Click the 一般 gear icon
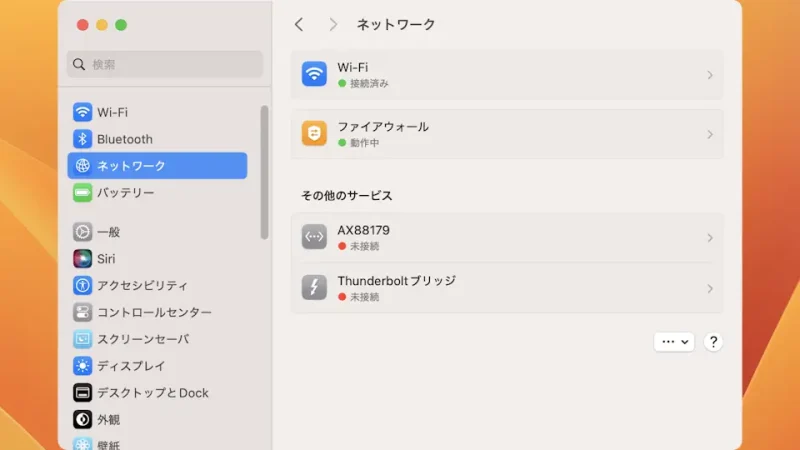Image resolution: width=800 pixels, height=450 pixels. (82, 232)
